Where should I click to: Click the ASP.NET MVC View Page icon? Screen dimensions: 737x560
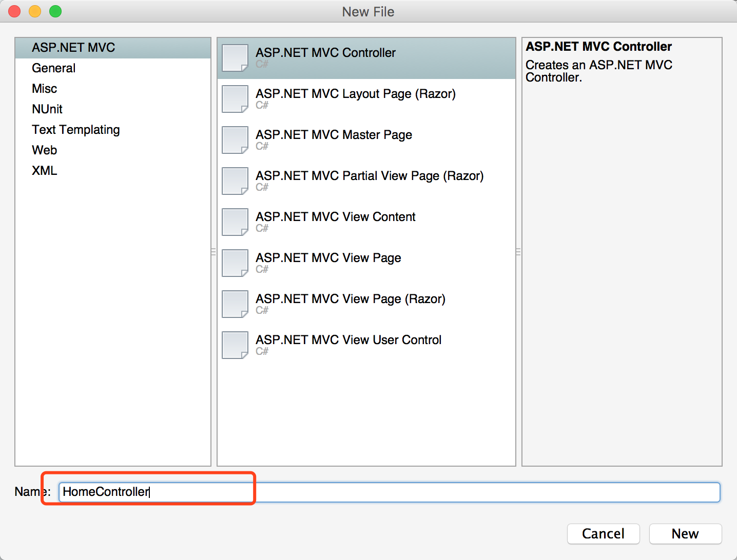[235, 263]
